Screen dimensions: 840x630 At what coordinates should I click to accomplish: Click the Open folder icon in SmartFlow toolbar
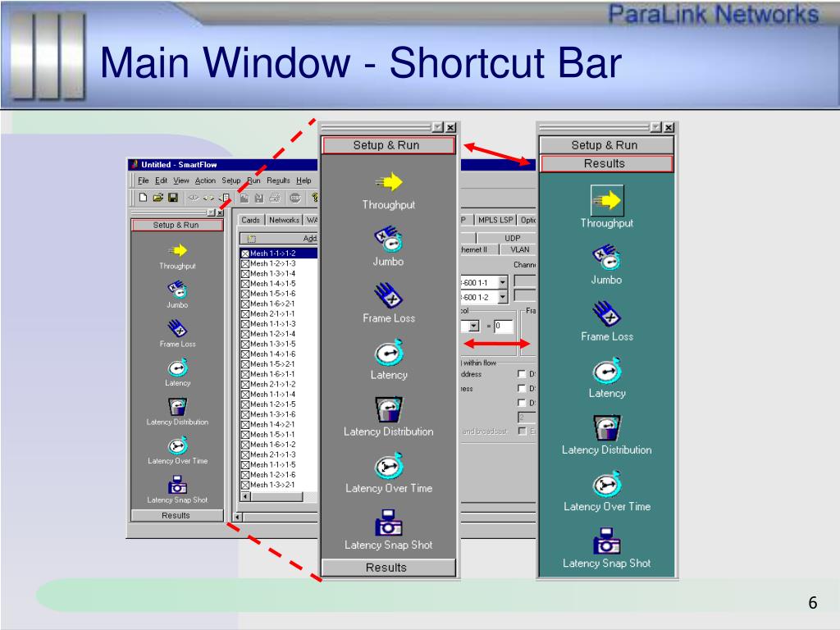click(x=157, y=198)
